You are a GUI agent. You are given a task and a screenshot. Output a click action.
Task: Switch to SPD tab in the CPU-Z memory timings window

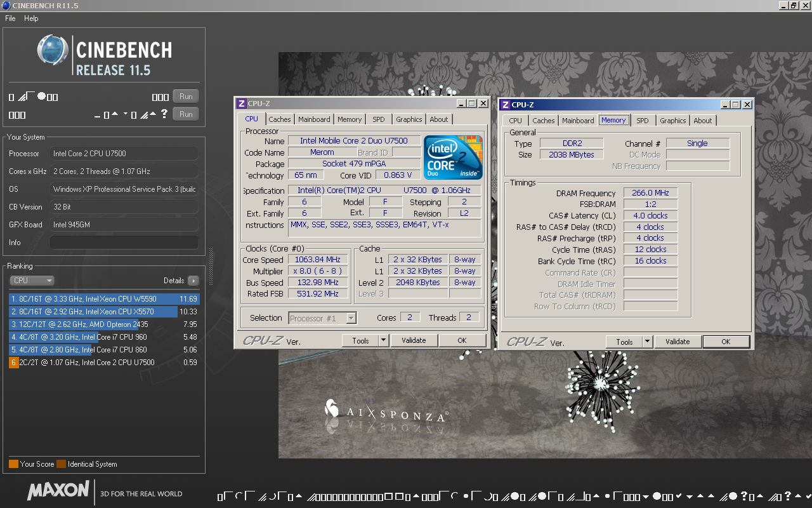tap(643, 121)
